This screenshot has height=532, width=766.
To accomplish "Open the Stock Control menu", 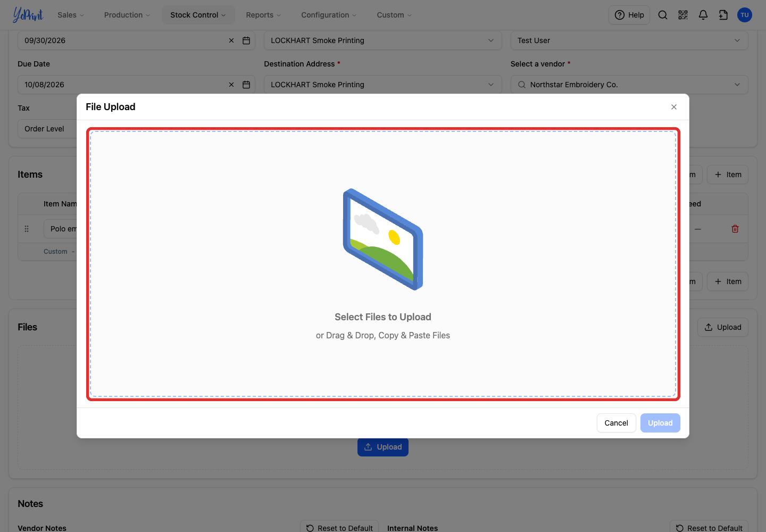I will 198,15.
